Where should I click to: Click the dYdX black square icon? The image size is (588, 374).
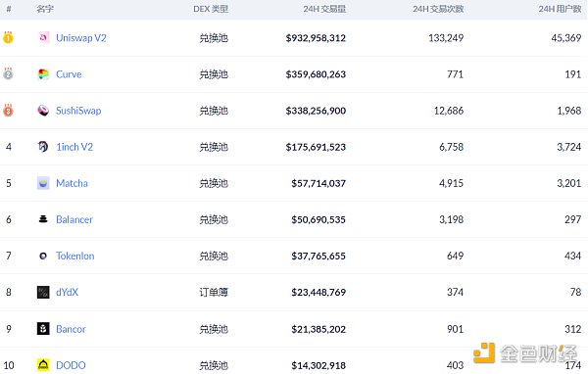pos(43,293)
